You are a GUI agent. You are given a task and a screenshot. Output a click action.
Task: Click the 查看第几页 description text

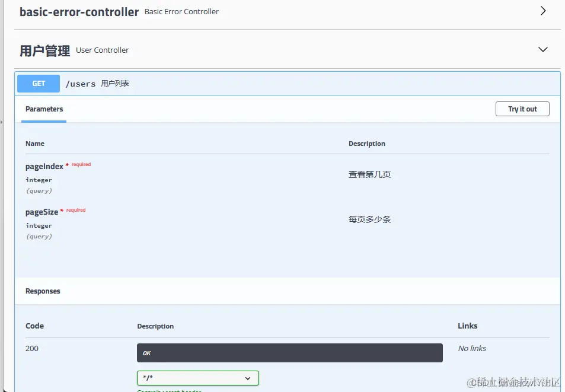pyautogui.click(x=370, y=174)
